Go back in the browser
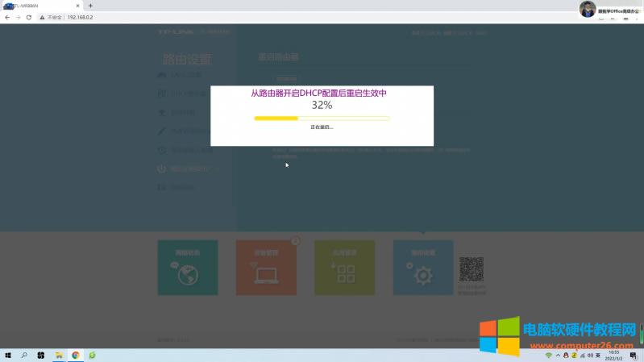 (7, 17)
